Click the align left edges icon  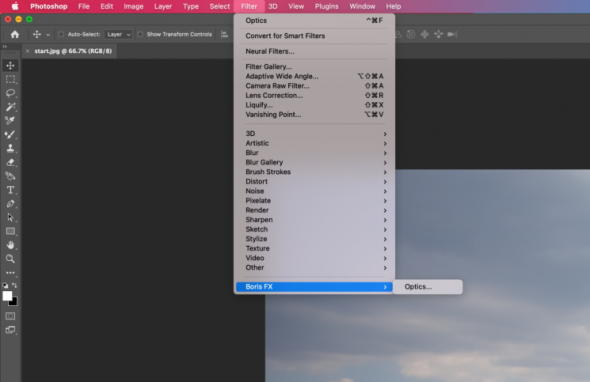[x=224, y=35]
